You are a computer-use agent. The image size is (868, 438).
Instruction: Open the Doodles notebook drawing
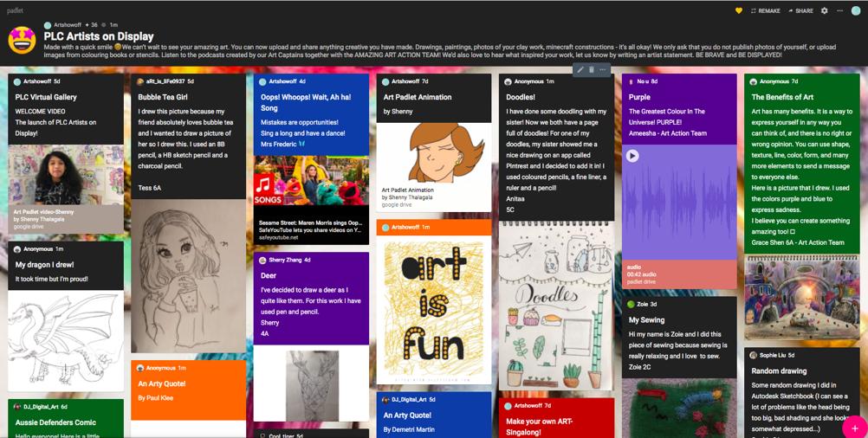click(x=556, y=306)
